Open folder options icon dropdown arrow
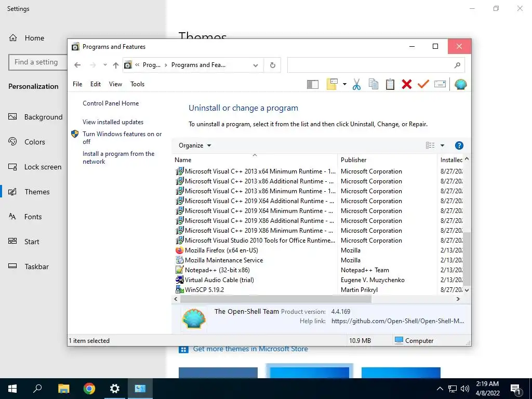The width and height of the screenshot is (532, 399). coord(344,84)
